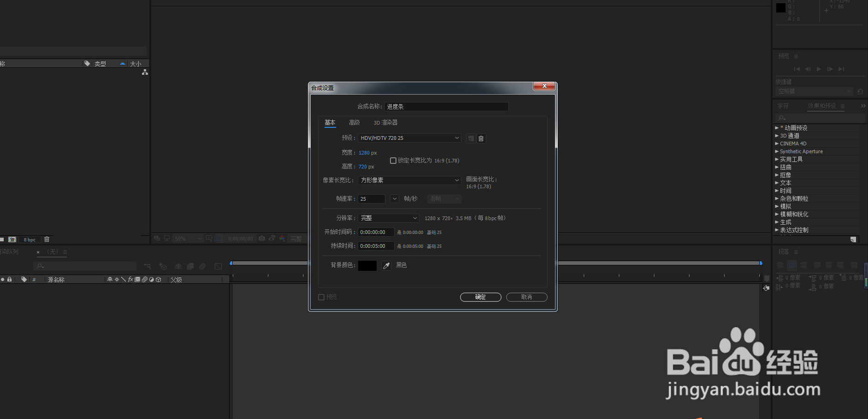Justify all lines in paragraph panel
868x419 pixels.
tap(854, 265)
